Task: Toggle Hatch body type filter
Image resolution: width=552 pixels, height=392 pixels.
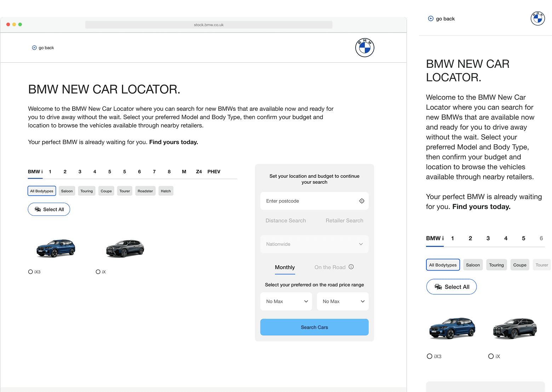Action: point(166,191)
